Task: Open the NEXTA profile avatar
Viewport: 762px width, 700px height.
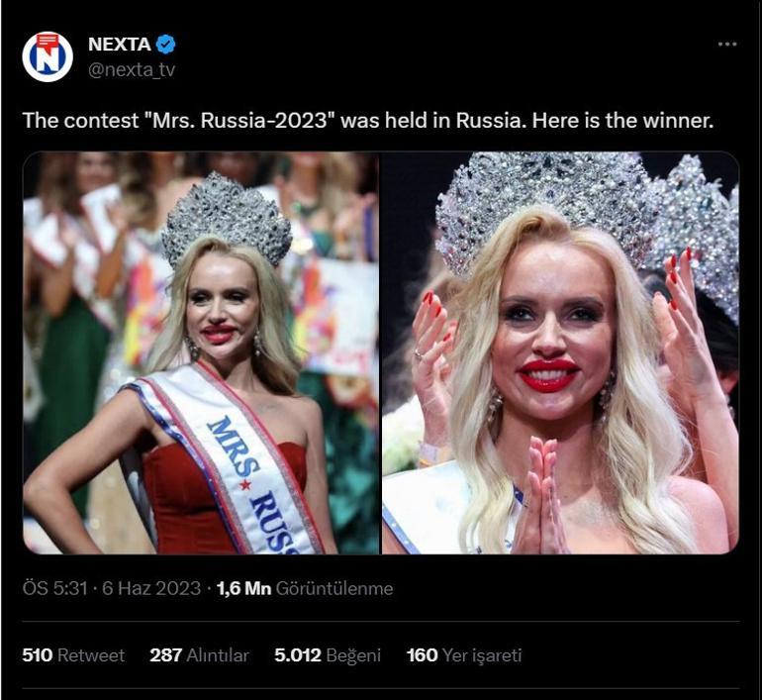Action: (x=48, y=56)
